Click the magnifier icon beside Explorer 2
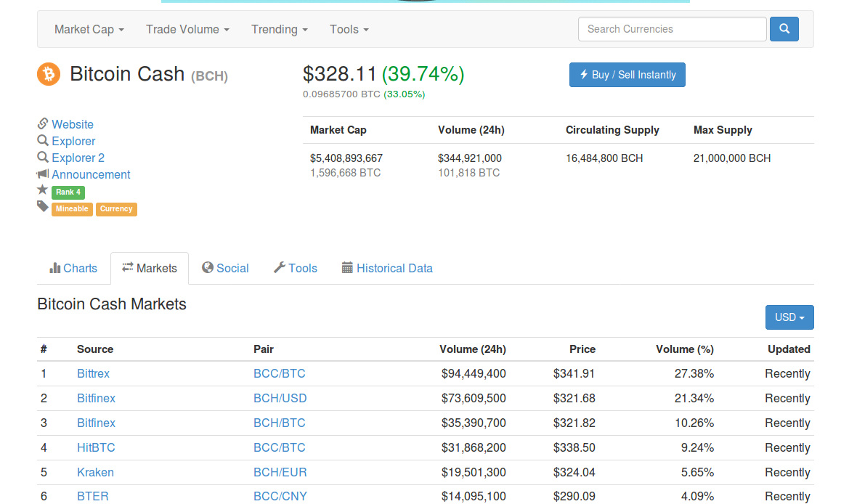The image size is (857, 504). (43, 158)
